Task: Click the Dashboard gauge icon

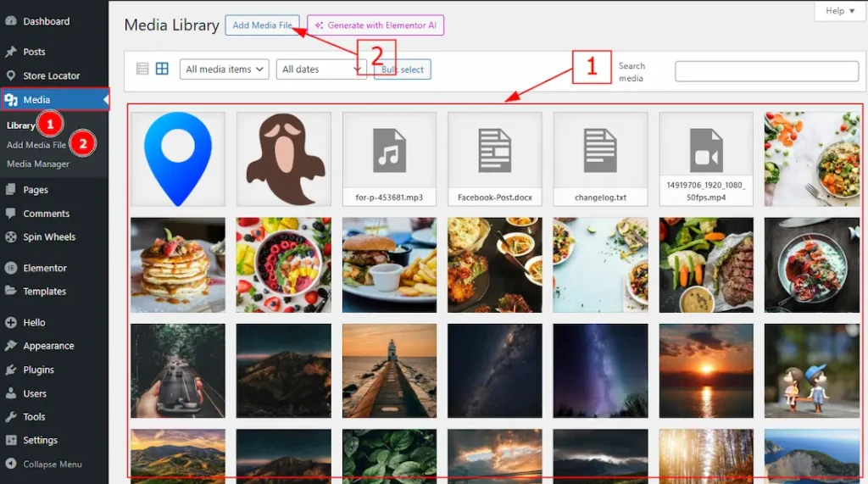Action: pos(10,21)
